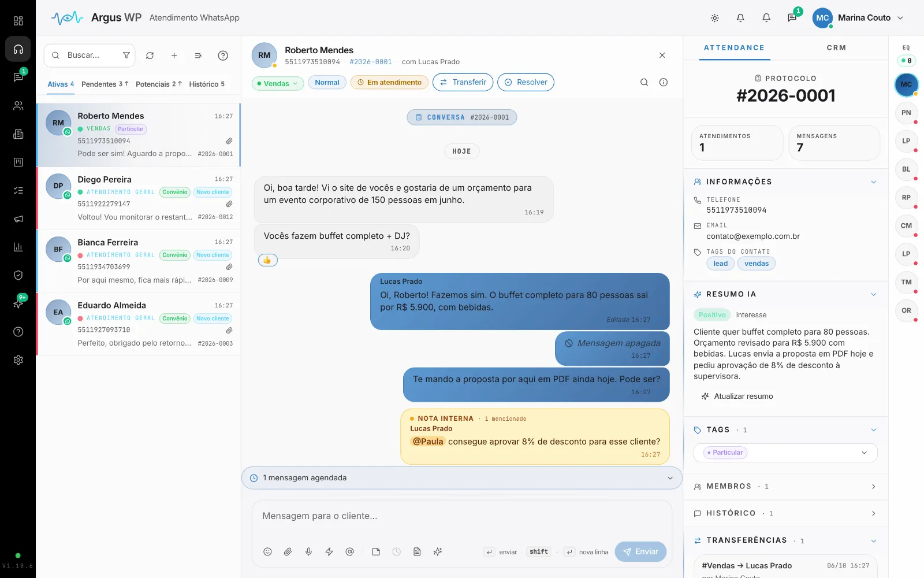
Task: Open the Vendas department dropdown
Action: 278,83
